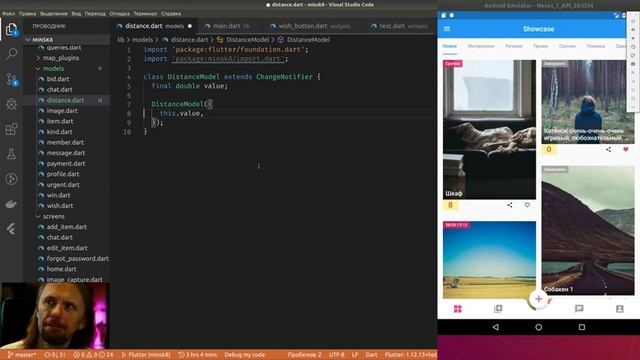Share the Шкаф item card

(510, 205)
